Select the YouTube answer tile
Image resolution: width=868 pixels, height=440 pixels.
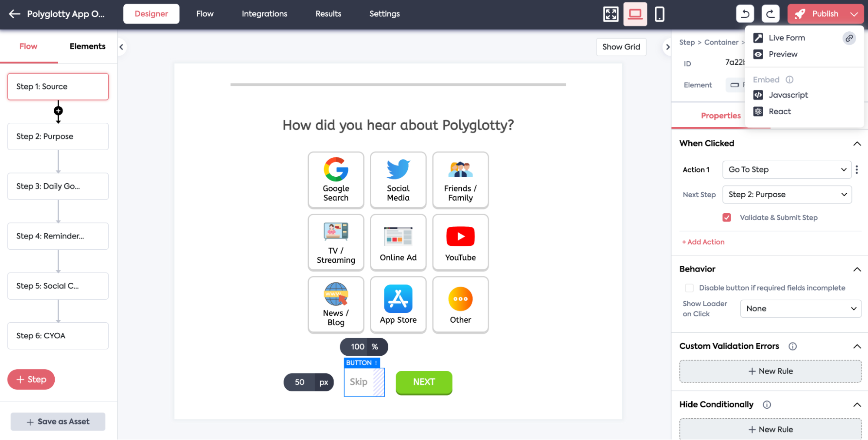460,242
